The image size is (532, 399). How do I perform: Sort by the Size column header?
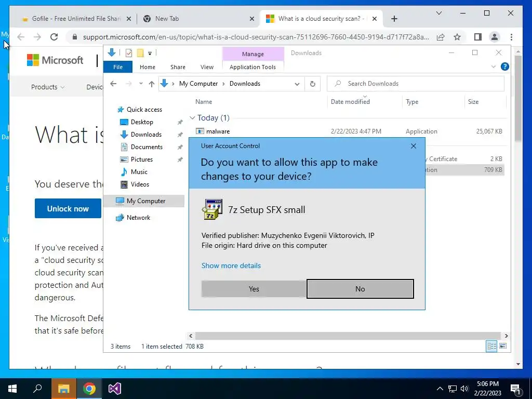point(473,102)
